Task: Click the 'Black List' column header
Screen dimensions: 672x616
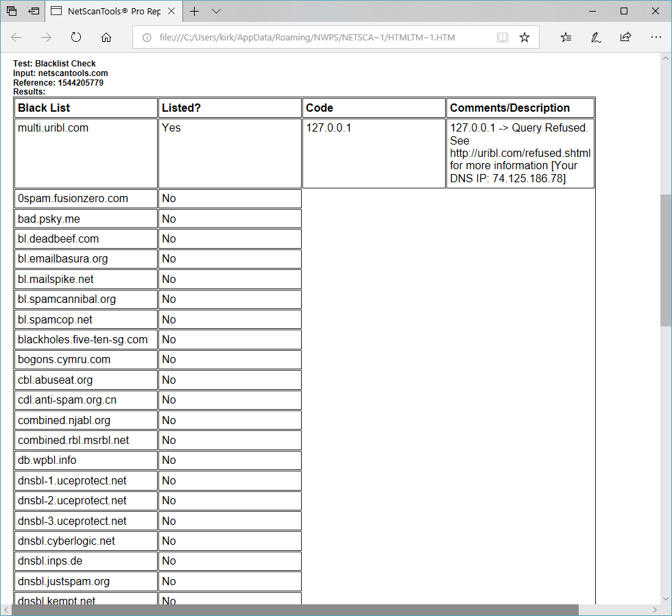Action: [x=86, y=108]
